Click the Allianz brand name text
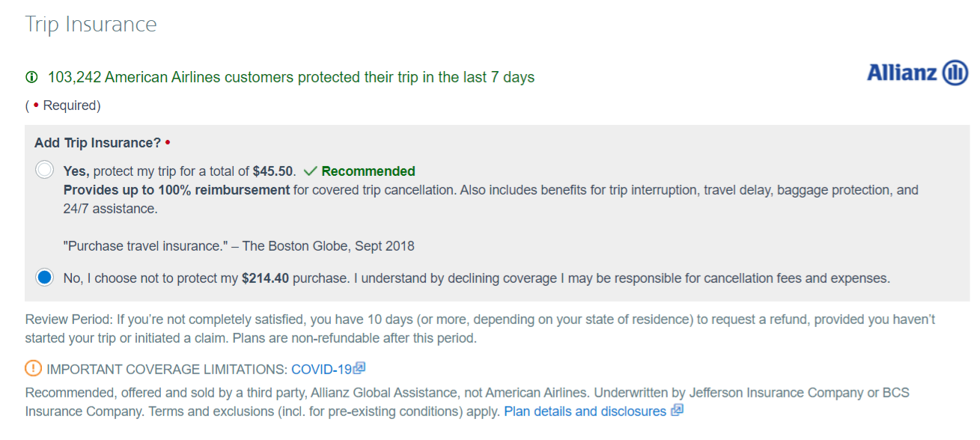 click(901, 73)
